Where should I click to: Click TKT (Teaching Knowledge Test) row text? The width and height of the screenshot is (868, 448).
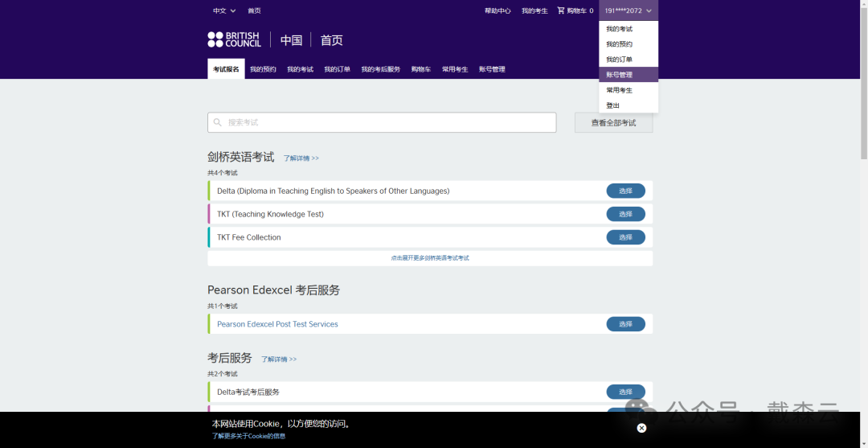(x=270, y=214)
